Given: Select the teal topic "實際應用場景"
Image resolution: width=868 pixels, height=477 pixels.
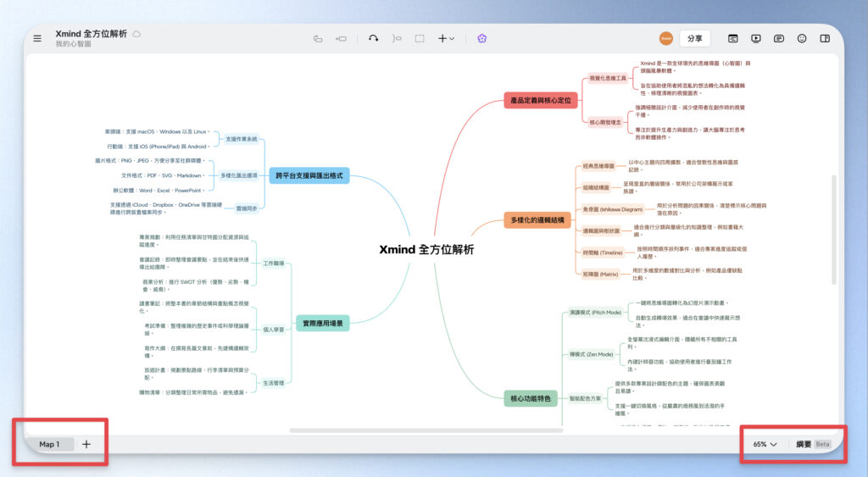Looking at the screenshot, I should click(323, 323).
